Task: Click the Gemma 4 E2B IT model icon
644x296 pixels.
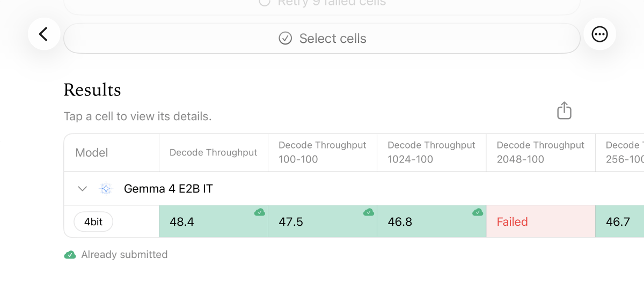Action: [106, 189]
